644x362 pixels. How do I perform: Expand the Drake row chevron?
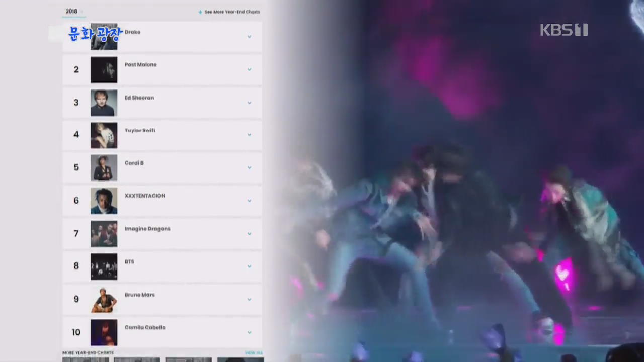[249, 36]
